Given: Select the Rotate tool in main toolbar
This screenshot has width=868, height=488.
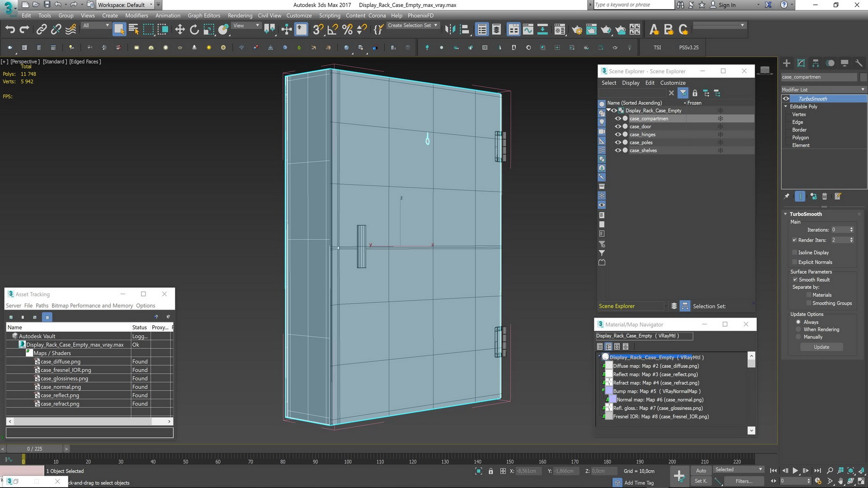Looking at the screenshot, I should tap(194, 30).
